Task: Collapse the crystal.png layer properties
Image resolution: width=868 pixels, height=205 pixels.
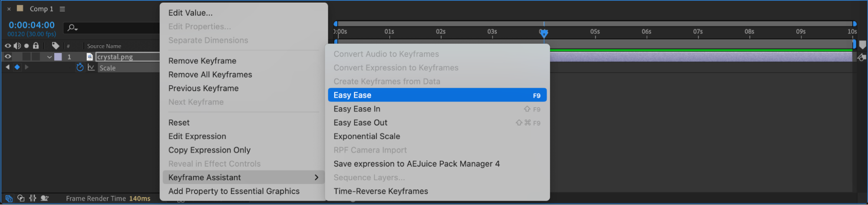Action: (x=50, y=57)
